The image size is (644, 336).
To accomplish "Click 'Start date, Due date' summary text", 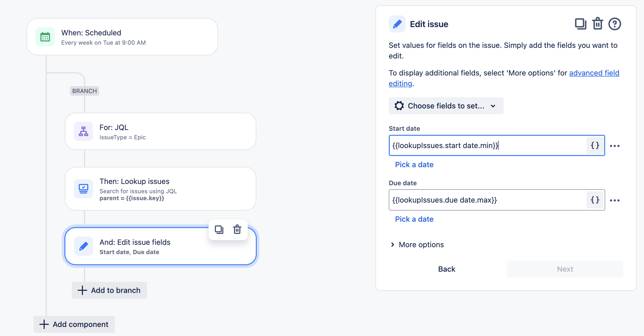I will (x=129, y=252).
